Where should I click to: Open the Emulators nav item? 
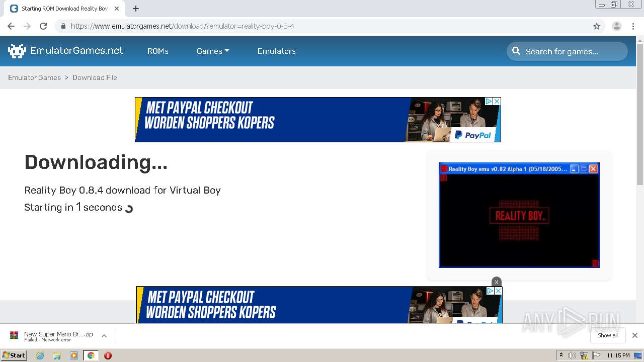point(277,51)
